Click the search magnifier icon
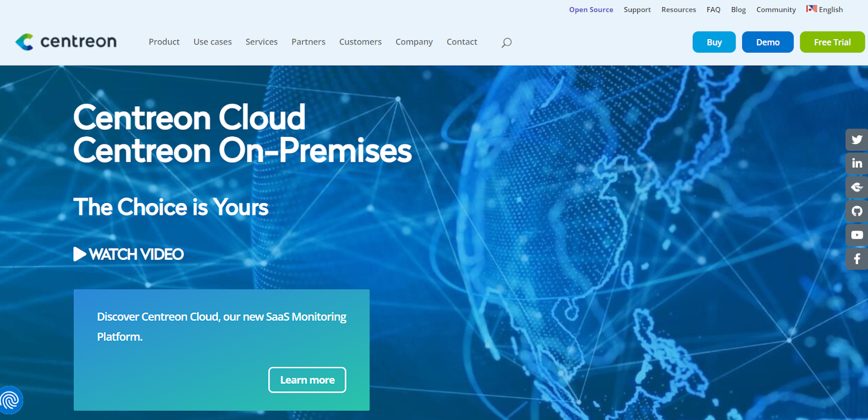 506,42
